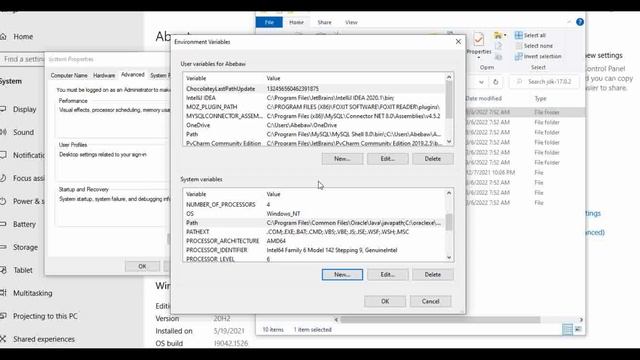
Task: Switch to Hardware tab in System Properties
Action: click(x=104, y=76)
